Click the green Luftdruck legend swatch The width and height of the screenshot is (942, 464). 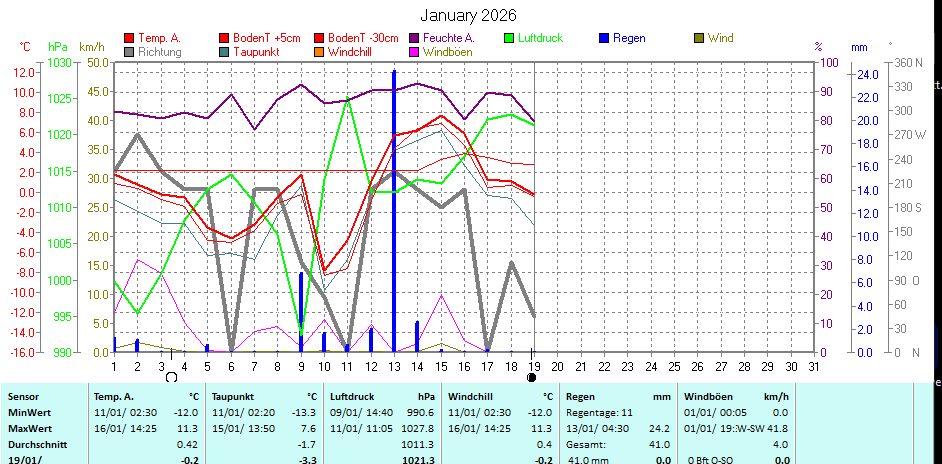509,39
